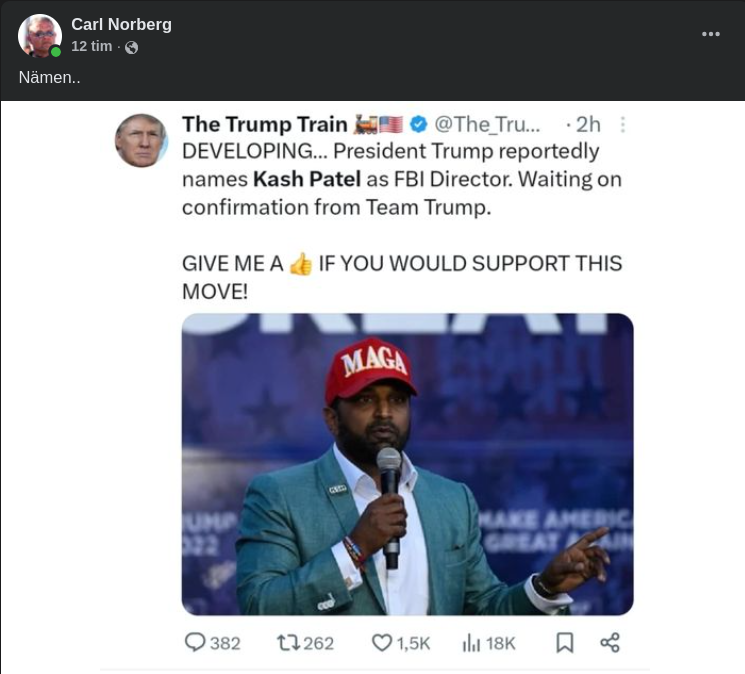This screenshot has height=674, width=745.
Task: Open the tweet photo with the MAGA hat
Action: pyautogui.click(x=407, y=464)
